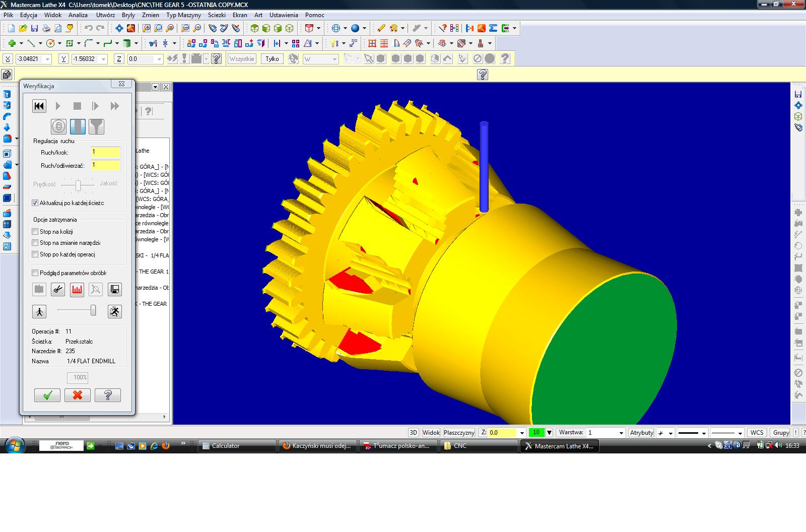806x532 pixels.
Task: Switch to Calculator in the taskbar
Action: [x=237, y=446]
